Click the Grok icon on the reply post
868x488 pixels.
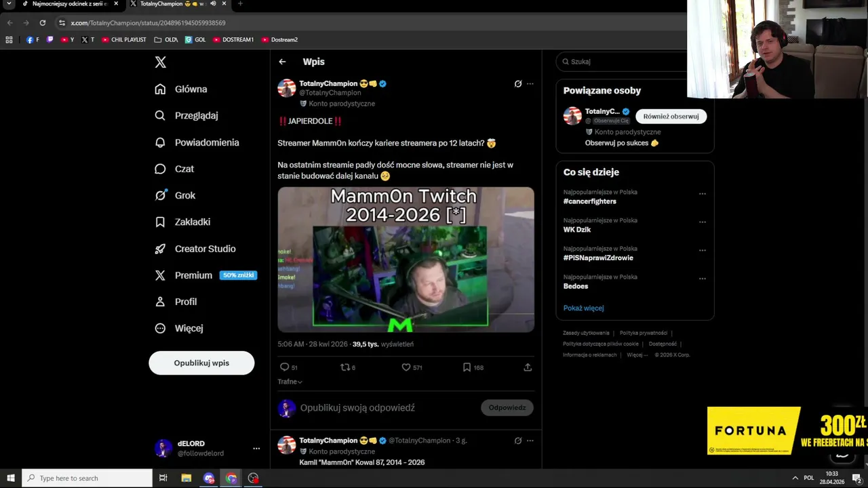click(518, 441)
